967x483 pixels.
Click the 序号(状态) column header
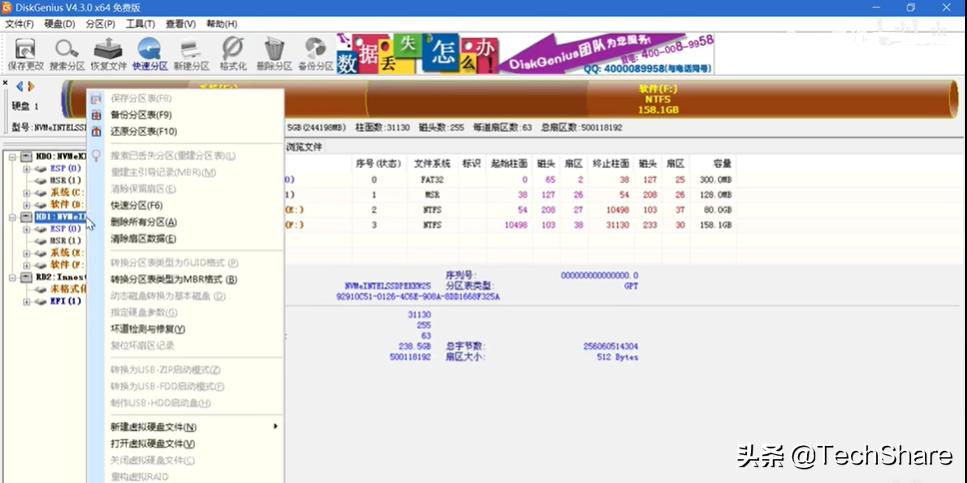[378, 163]
